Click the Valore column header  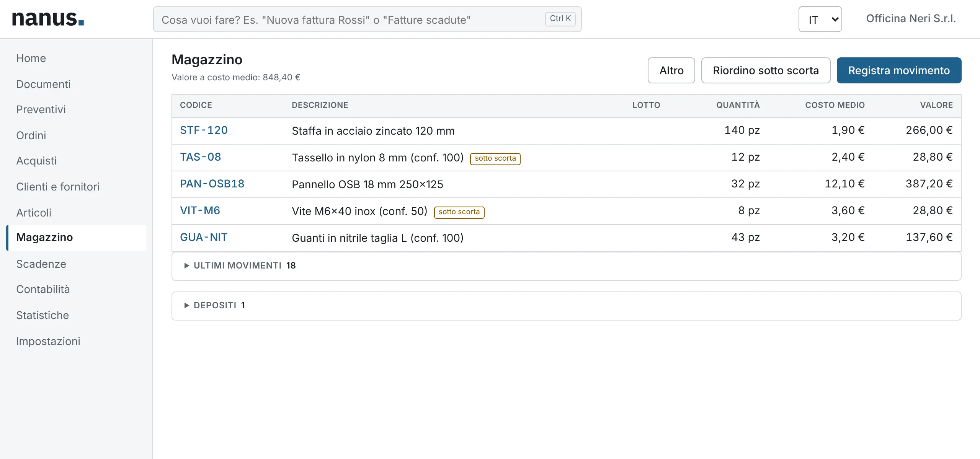tap(936, 105)
